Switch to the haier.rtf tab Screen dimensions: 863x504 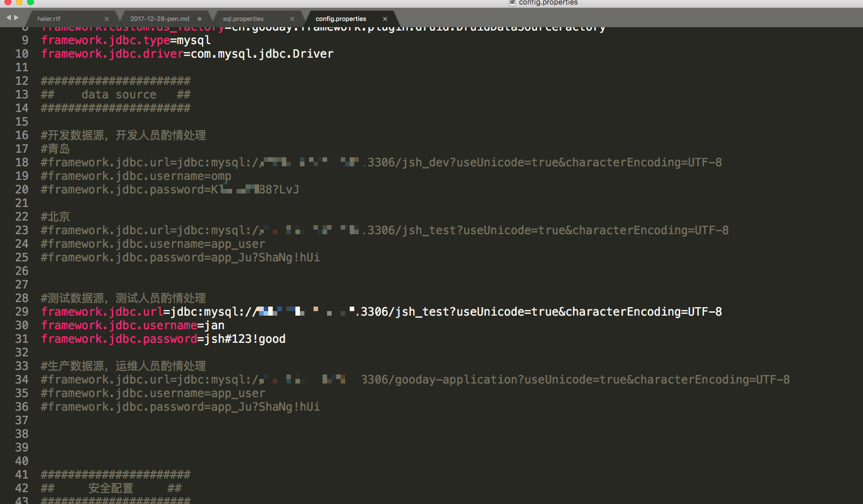pos(49,19)
